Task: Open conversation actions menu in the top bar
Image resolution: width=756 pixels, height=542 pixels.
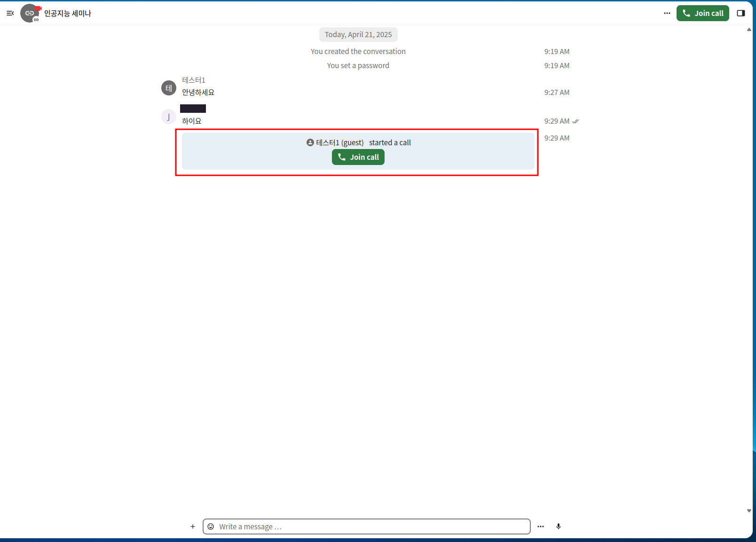Action: pos(667,13)
